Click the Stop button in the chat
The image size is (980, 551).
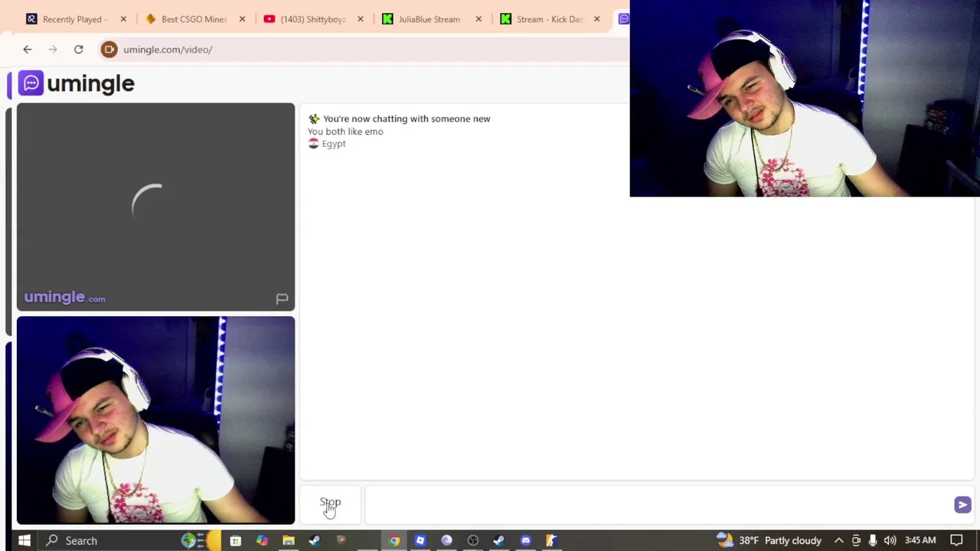(330, 503)
